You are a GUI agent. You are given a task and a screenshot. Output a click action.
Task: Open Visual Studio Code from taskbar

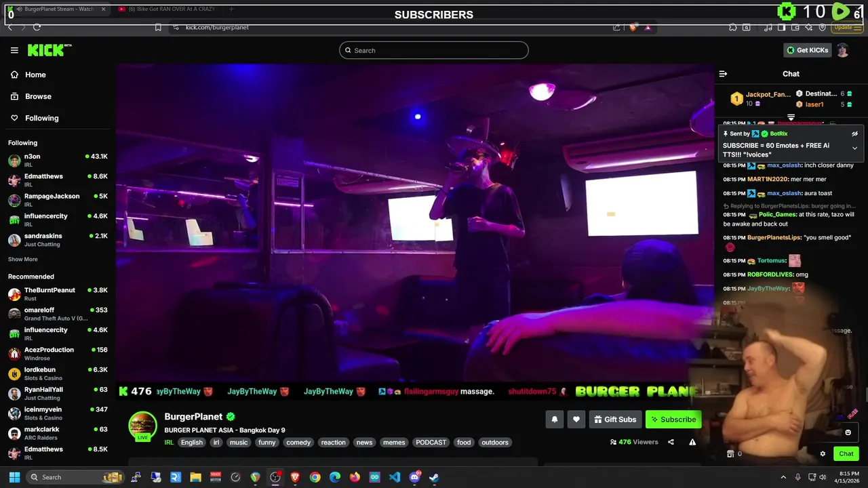[x=395, y=477]
